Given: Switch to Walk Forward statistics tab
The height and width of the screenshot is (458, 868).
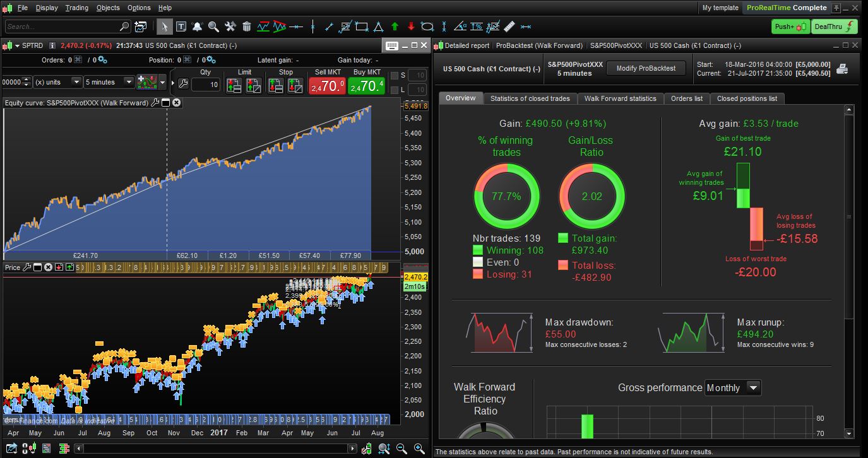Looking at the screenshot, I should (621, 98).
